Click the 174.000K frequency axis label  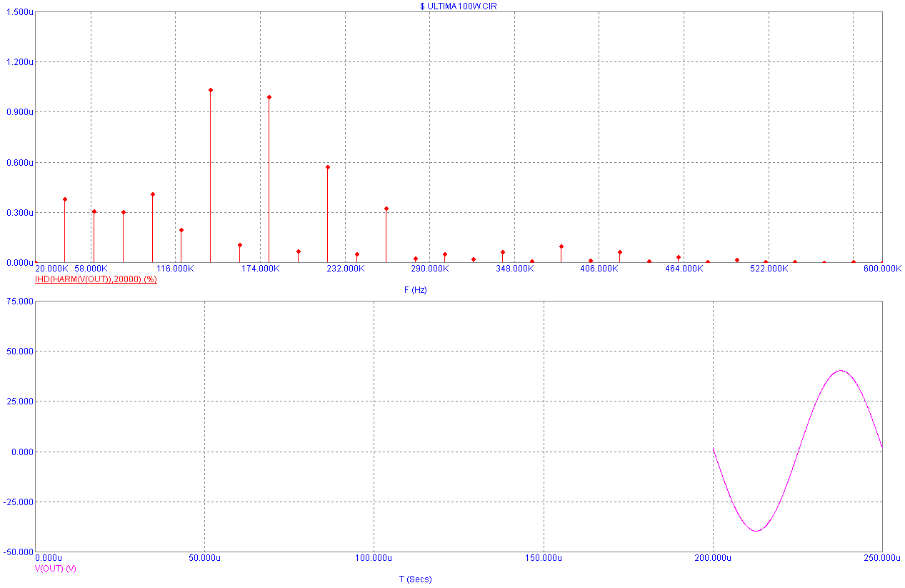pyautogui.click(x=260, y=269)
